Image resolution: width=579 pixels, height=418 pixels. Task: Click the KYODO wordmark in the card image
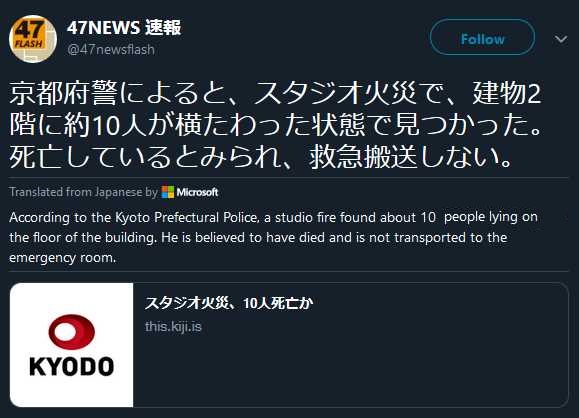pyautogui.click(x=72, y=367)
